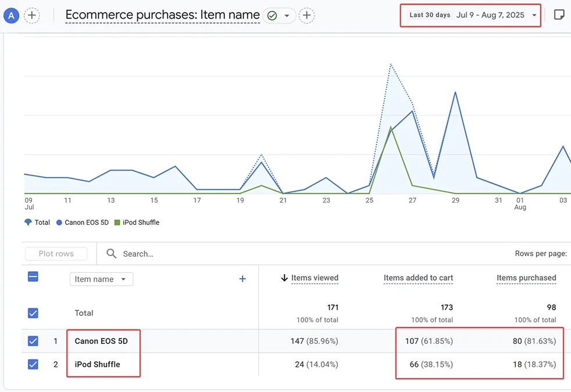Click 'iPod Shuffle' item name cell

[97, 364]
